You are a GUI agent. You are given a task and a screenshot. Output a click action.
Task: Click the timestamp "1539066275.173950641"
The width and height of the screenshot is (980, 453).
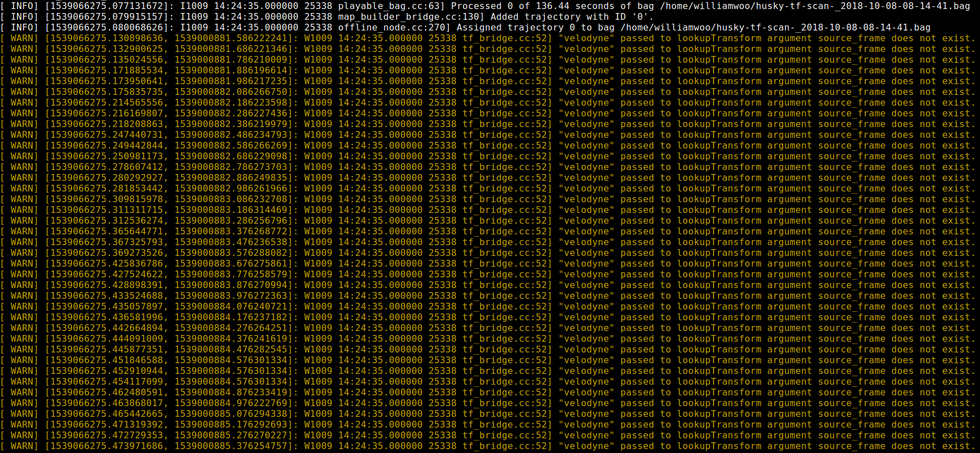(107, 81)
